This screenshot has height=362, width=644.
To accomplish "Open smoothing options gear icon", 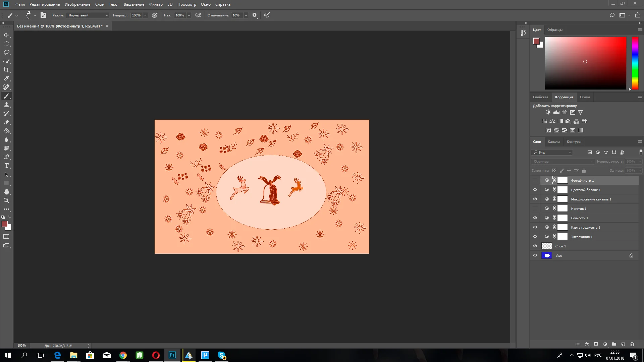I will click(x=254, y=15).
